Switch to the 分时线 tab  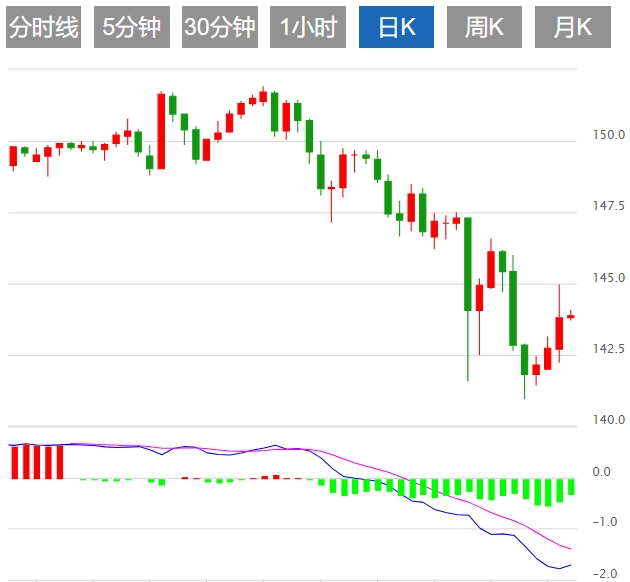(x=43, y=28)
